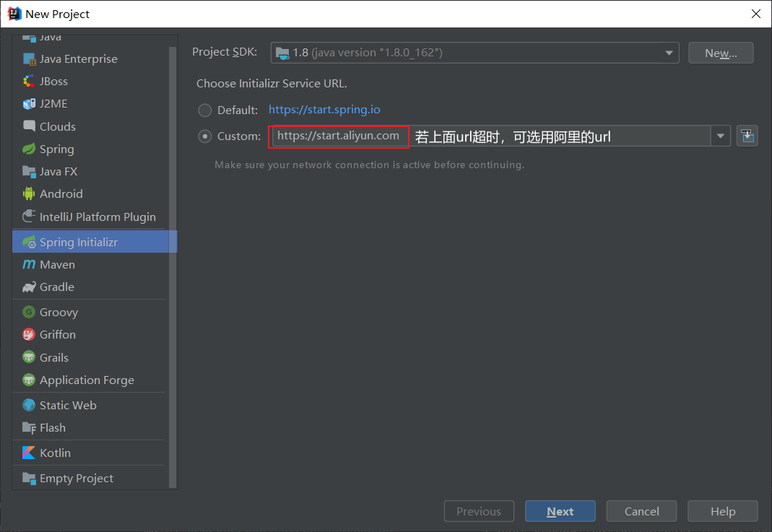Click the Cancel button
Screen dimensions: 772x532
tap(641, 511)
